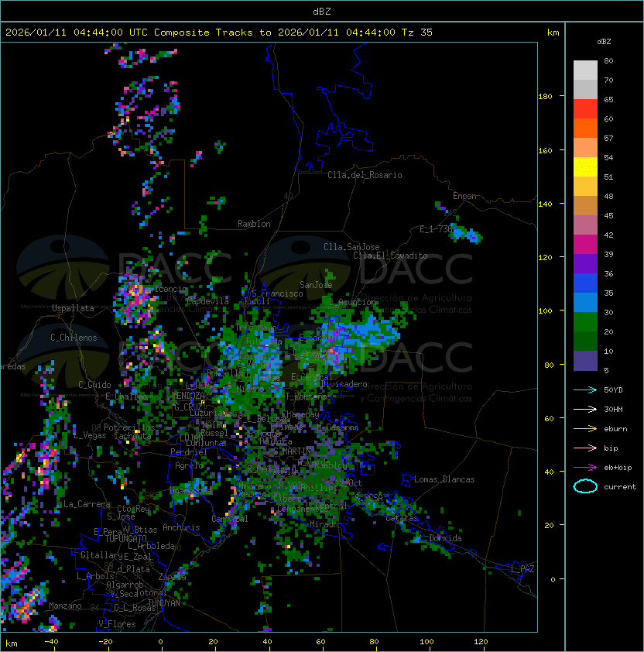Click the Encon place label
The image size is (644, 652).
point(464,196)
